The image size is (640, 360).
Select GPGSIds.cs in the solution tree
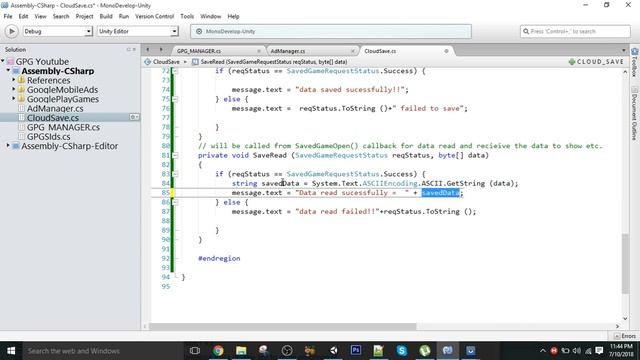49,137
